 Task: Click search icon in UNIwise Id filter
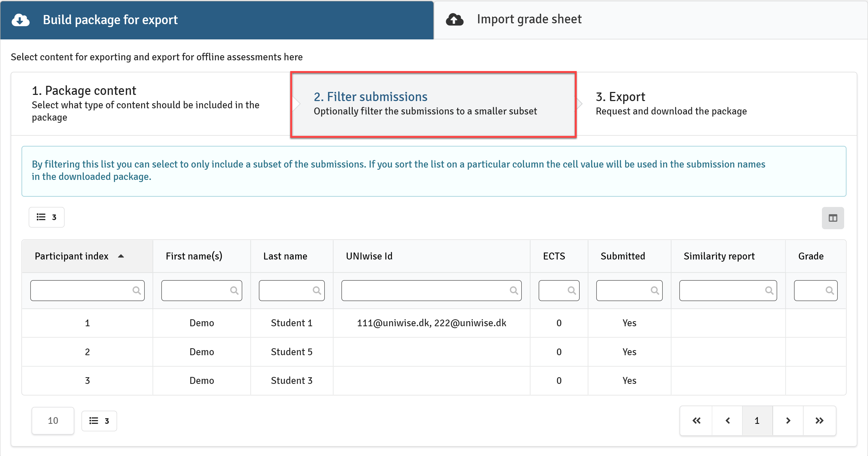click(x=514, y=290)
